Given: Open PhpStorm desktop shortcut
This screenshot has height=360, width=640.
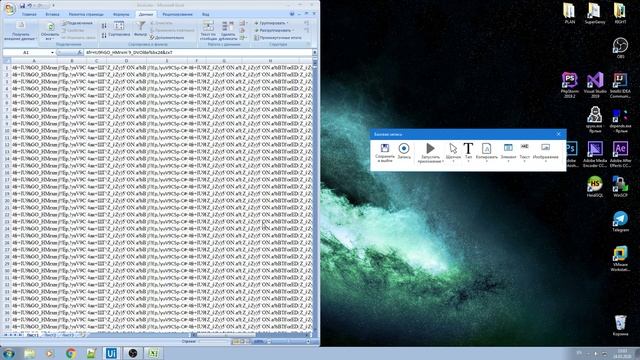Looking at the screenshot, I should pos(569,84).
